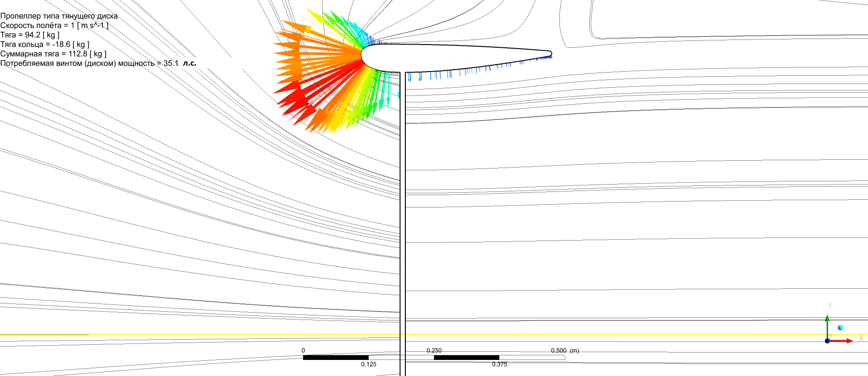Click the dark blue Z-axis sphere at triad origin

click(827, 341)
